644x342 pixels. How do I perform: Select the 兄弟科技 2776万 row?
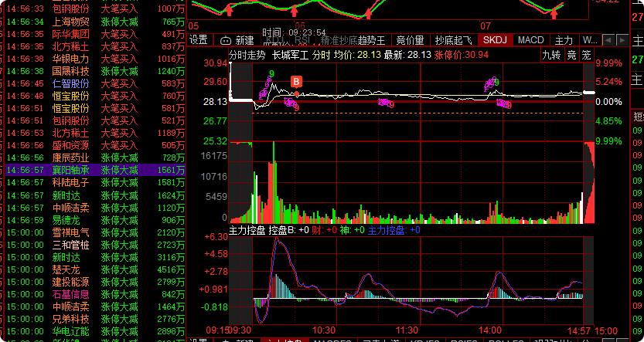95,319
